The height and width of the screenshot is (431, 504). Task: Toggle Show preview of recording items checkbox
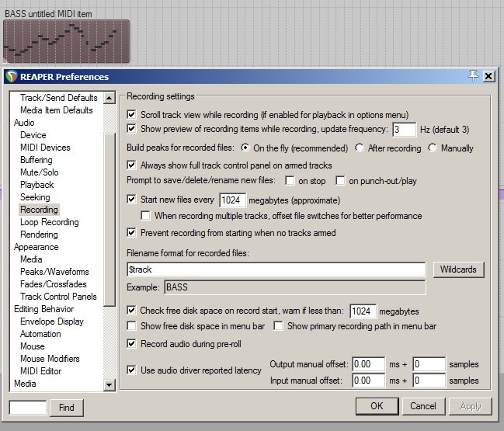tap(131, 129)
